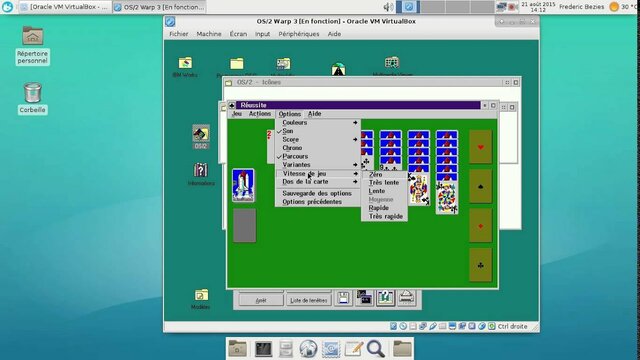Open VirtualBox Périphériques menu
This screenshot has width=640, height=360.
click(x=299, y=34)
